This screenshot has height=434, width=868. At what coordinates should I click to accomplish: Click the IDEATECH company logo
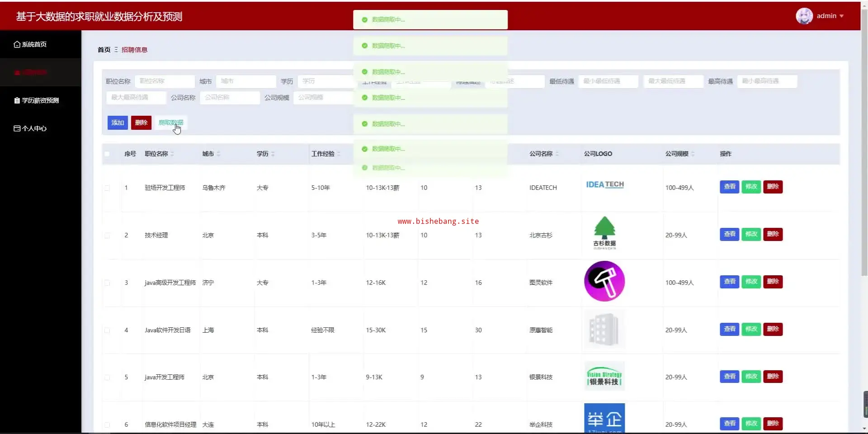[604, 184]
